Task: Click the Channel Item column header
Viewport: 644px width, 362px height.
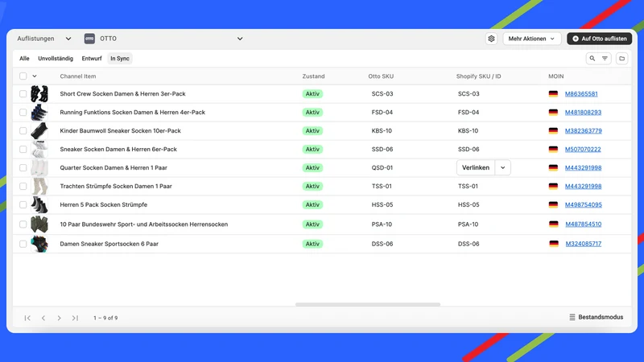Action: [x=77, y=76]
